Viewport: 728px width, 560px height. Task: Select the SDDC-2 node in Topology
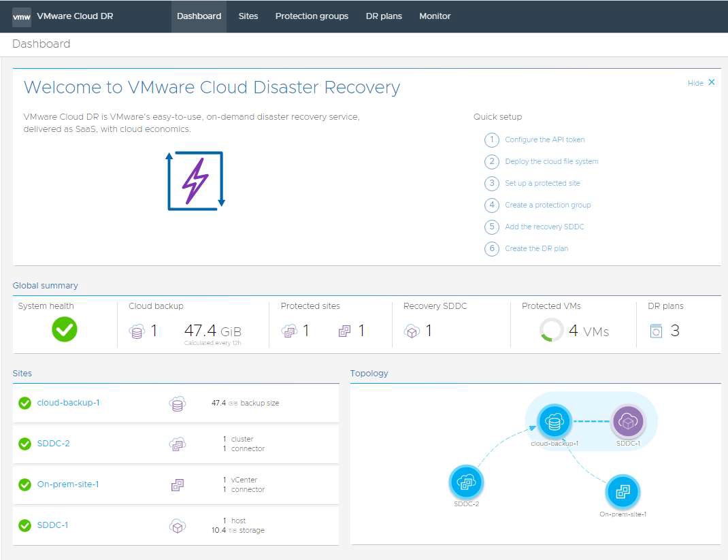(466, 482)
